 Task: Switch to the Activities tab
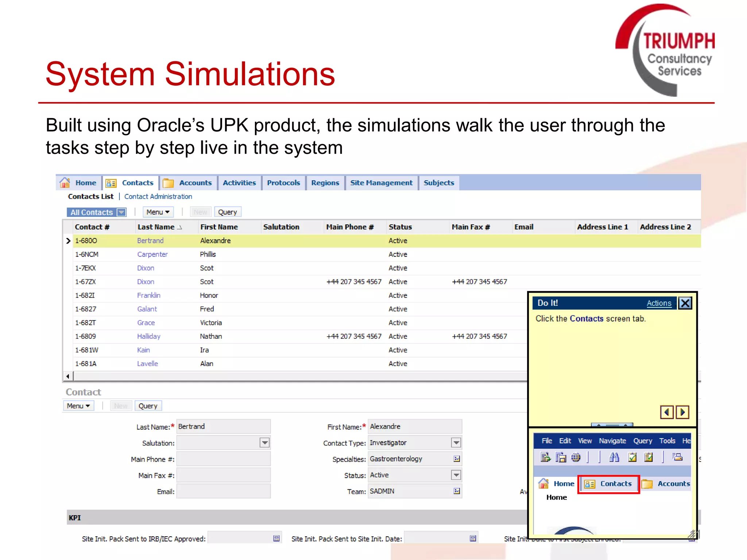239,183
